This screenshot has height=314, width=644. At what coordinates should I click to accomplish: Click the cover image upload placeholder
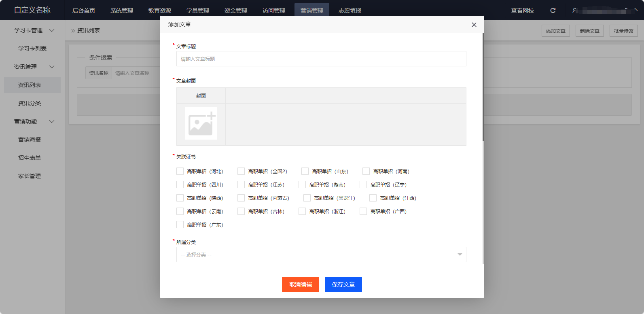point(201,123)
